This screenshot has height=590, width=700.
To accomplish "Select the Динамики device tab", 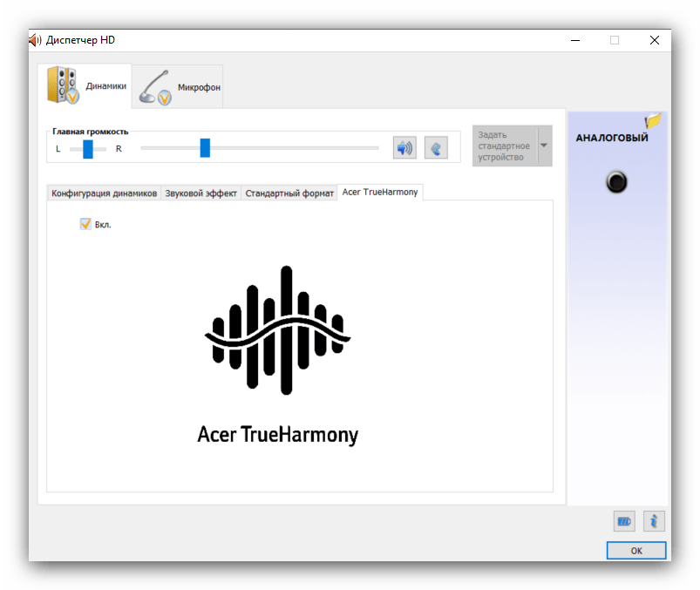I will point(85,86).
